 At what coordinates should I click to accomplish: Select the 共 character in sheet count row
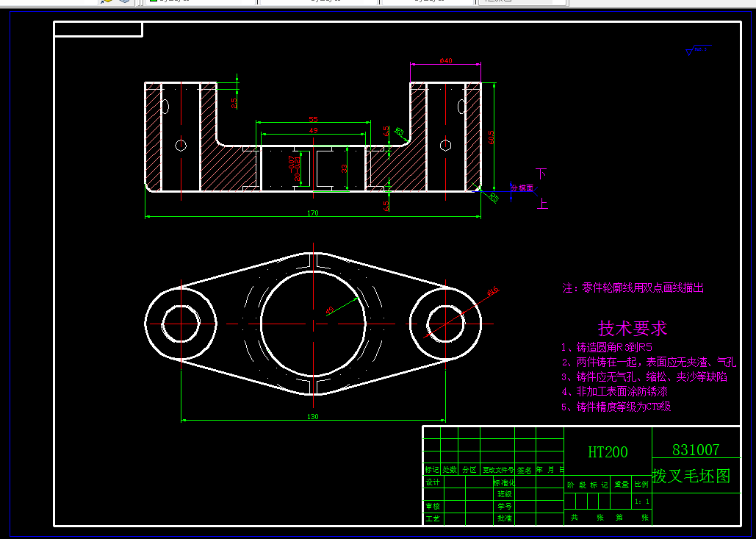click(x=575, y=517)
